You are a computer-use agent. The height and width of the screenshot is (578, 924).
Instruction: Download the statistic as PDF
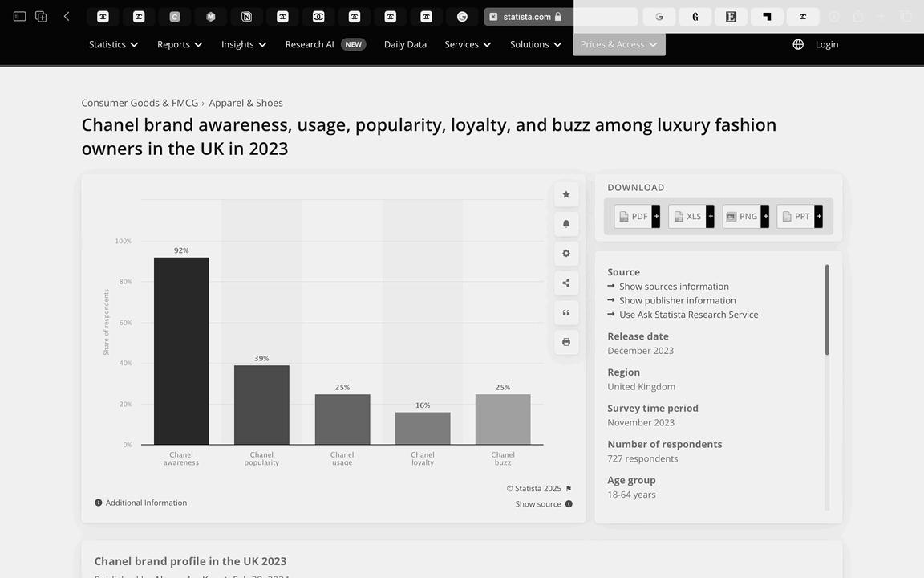coord(637,217)
